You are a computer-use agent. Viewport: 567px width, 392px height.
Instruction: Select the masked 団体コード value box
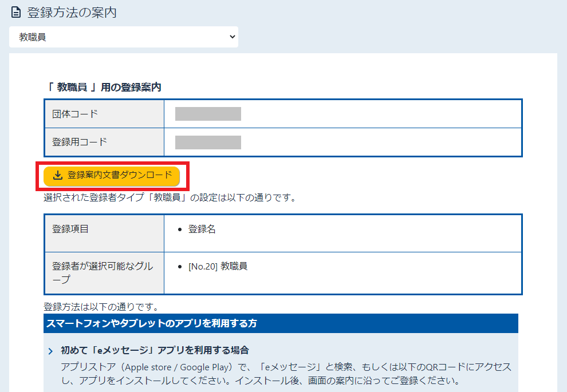pyautogui.click(x=208, y=114)
